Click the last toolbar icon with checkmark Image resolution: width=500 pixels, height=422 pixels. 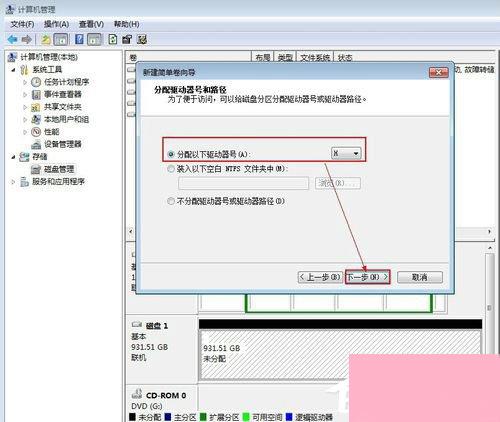(142, 39)
